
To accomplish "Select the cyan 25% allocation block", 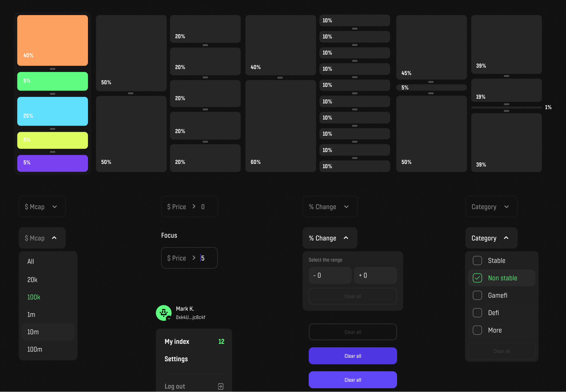I will pos(53,111).
